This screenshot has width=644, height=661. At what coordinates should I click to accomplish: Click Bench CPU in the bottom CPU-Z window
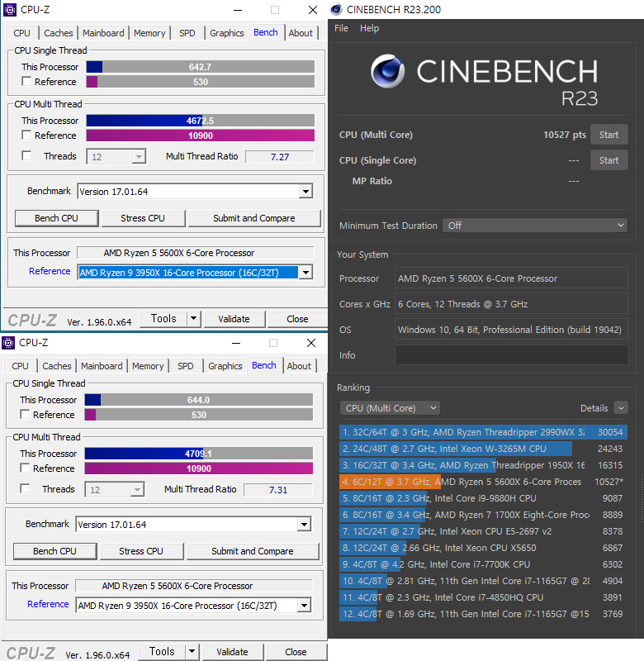click(54, 551)
